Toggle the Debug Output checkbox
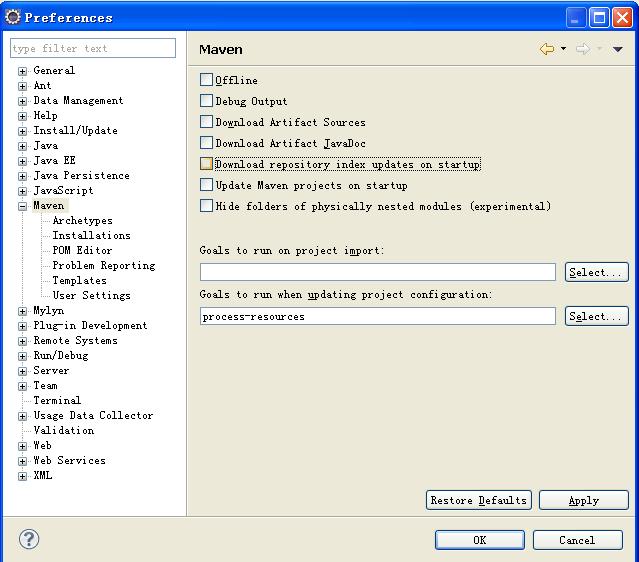The height and width of the screenshot is (562, 639). tap(206, 100)
